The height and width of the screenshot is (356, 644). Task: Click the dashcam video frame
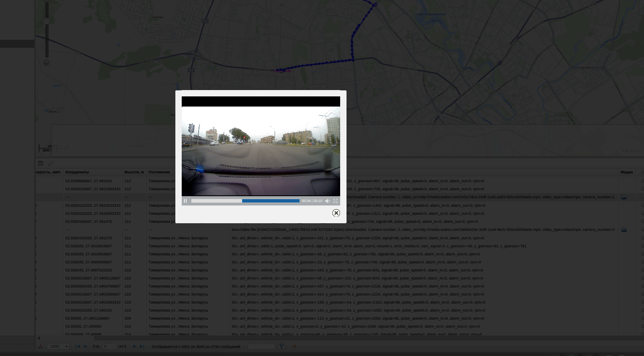click(261, 151)
